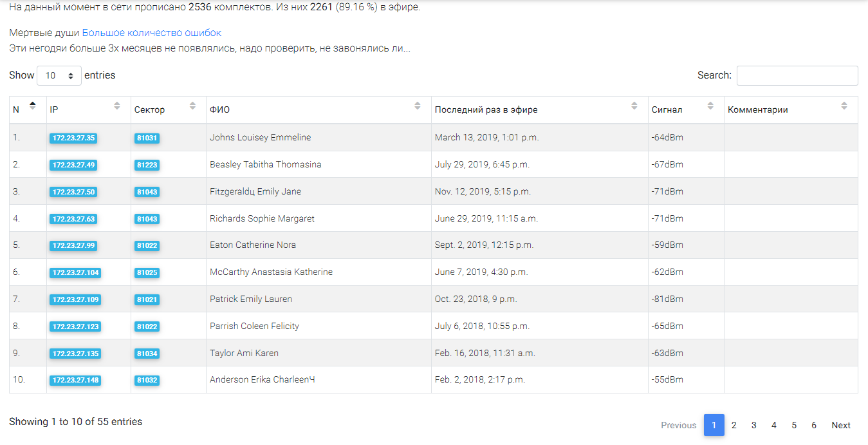The width and height of the screenshot is (868, 445).
Task: Sort by Сектор column arrows
Action: pyautogui.click(x=192, y=106)
